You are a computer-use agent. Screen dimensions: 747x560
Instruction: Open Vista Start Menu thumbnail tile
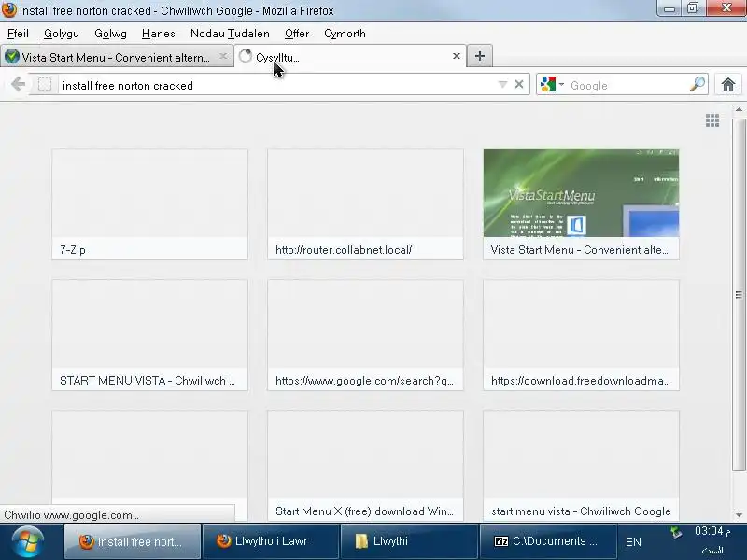[581, 204]
